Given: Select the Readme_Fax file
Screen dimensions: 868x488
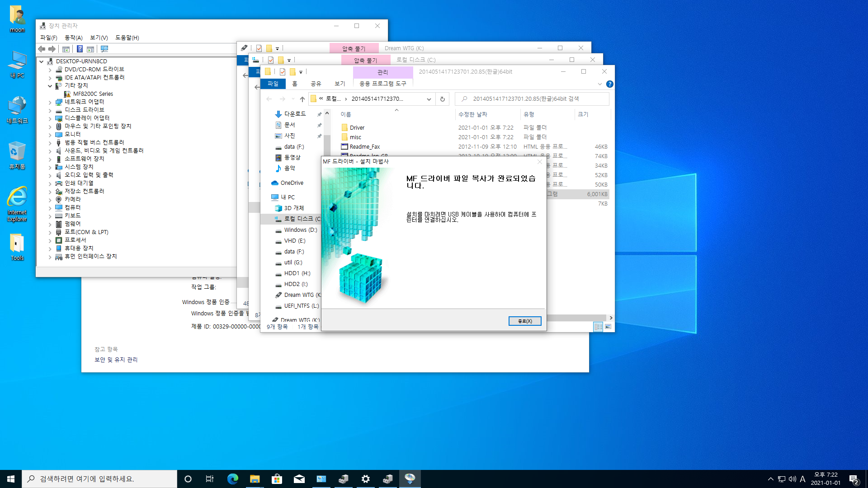Looking at the screenshot, I should (x=364, y=147).
